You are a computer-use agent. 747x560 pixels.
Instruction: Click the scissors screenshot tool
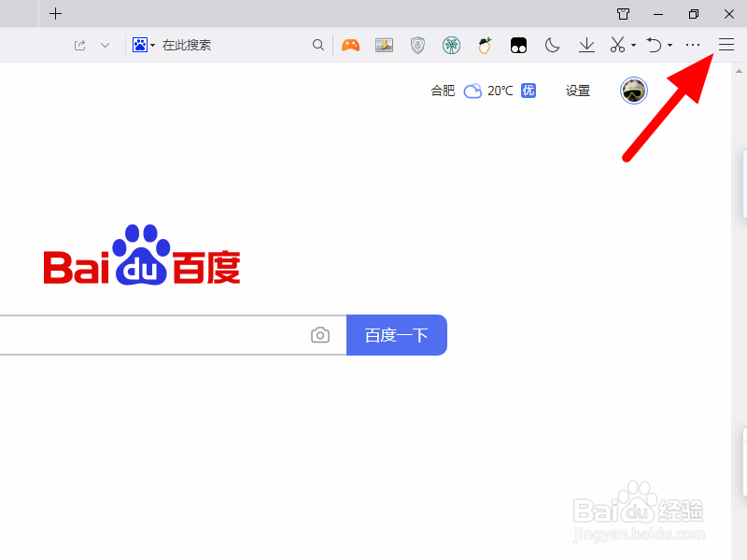[617, 45]
